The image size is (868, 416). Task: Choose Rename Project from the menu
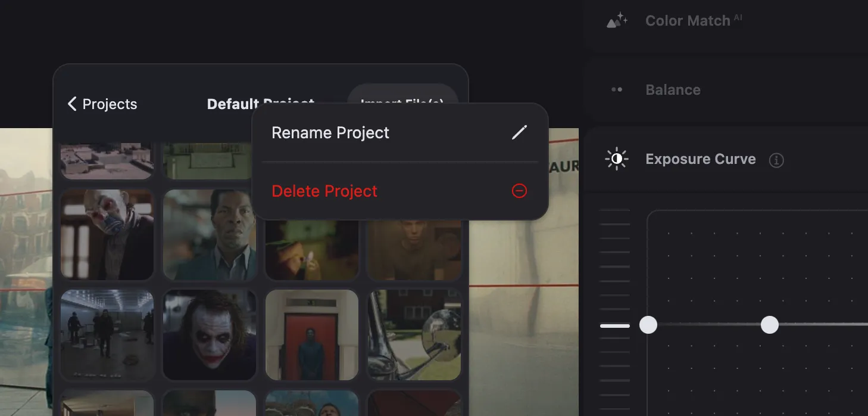click(x=399, y=132)
